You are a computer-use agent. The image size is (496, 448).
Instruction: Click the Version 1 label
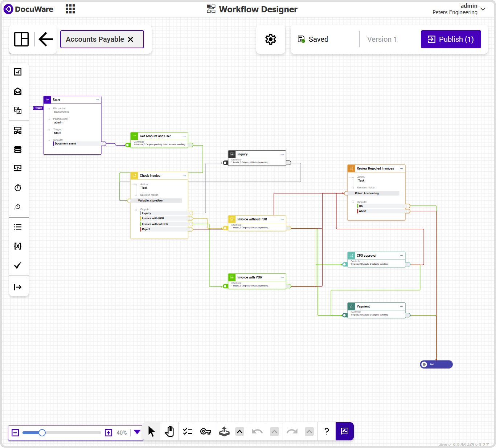pos(382,39)
